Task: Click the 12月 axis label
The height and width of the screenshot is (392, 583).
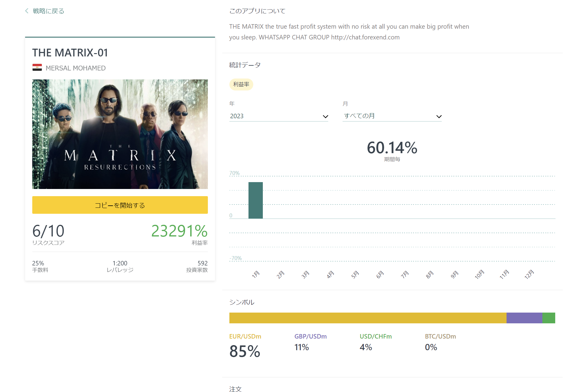Action: click(529, 274)
